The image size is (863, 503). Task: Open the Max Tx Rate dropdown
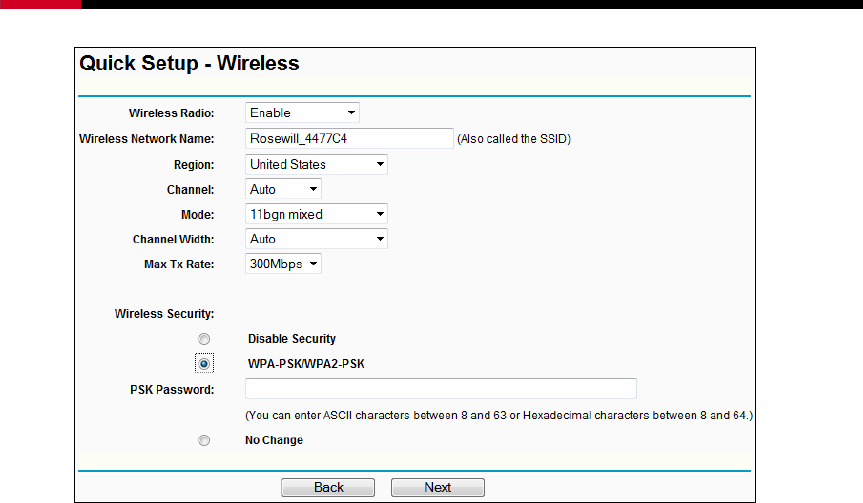283,264
